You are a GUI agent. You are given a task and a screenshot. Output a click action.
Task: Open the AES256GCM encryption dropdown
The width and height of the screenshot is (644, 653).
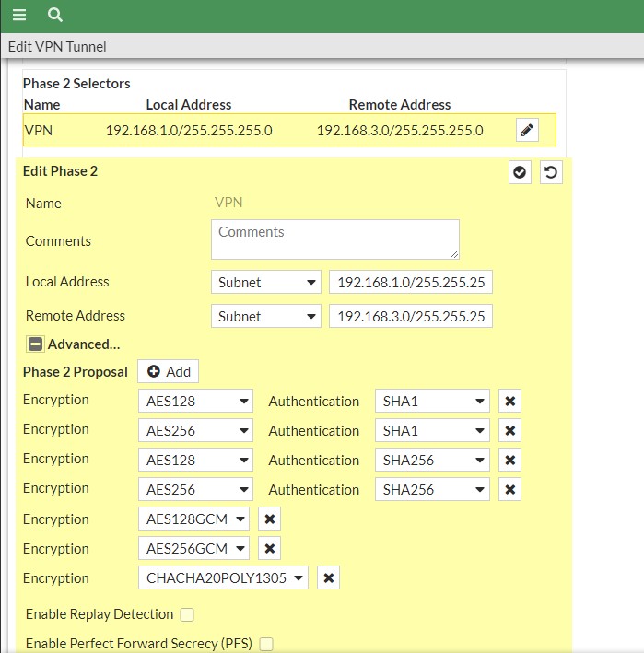point(193,549)
